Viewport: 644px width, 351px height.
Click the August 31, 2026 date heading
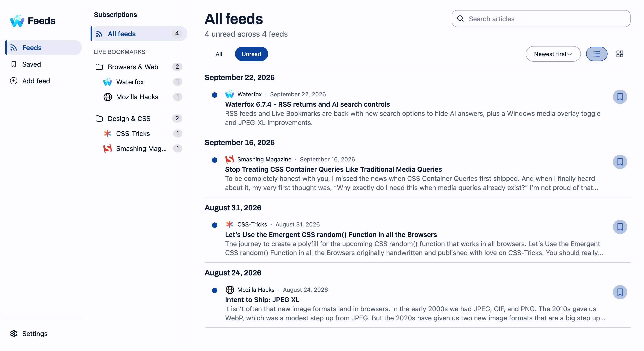click(233, 208)
